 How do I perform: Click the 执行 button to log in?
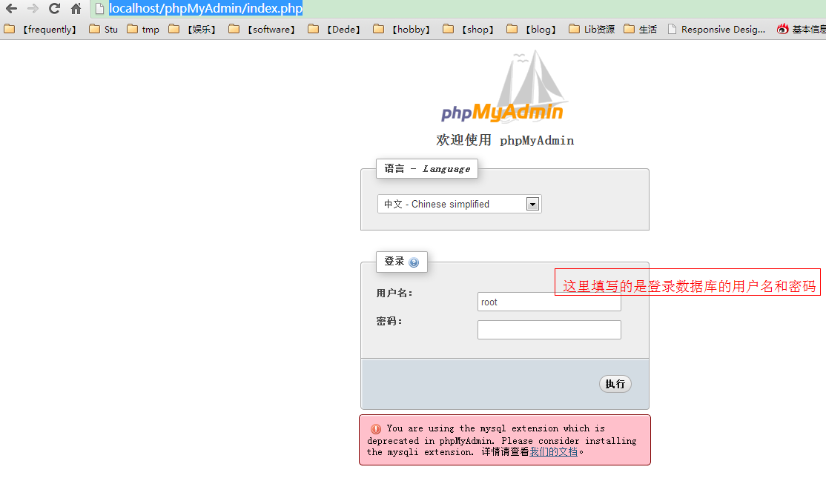pos(615,384)
